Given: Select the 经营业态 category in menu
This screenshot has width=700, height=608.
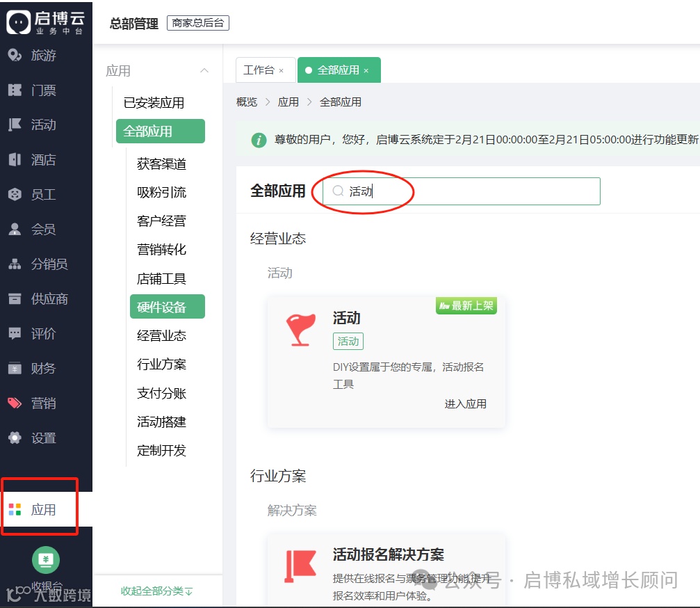Looking at the screenshot, I should coord(161,335).
